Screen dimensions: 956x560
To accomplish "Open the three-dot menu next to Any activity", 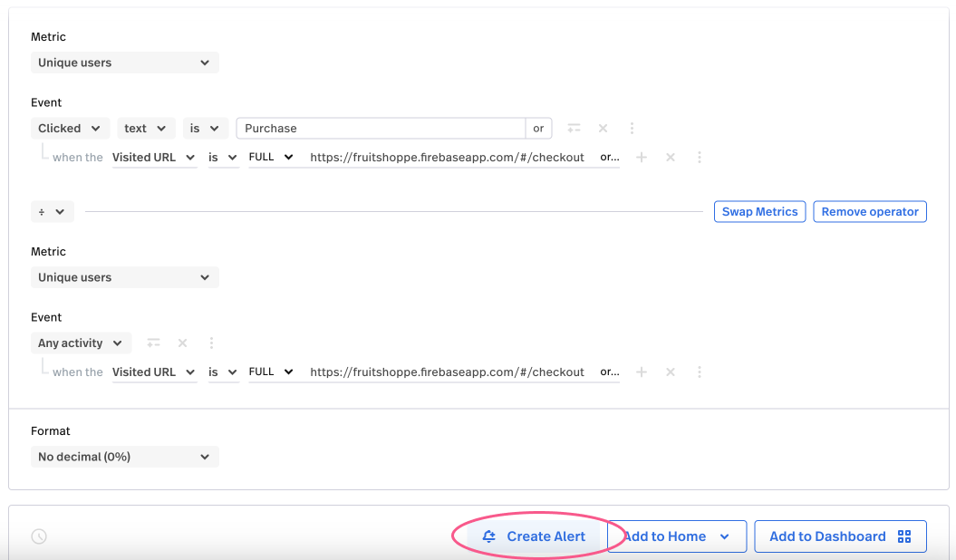I will [211, 343].
